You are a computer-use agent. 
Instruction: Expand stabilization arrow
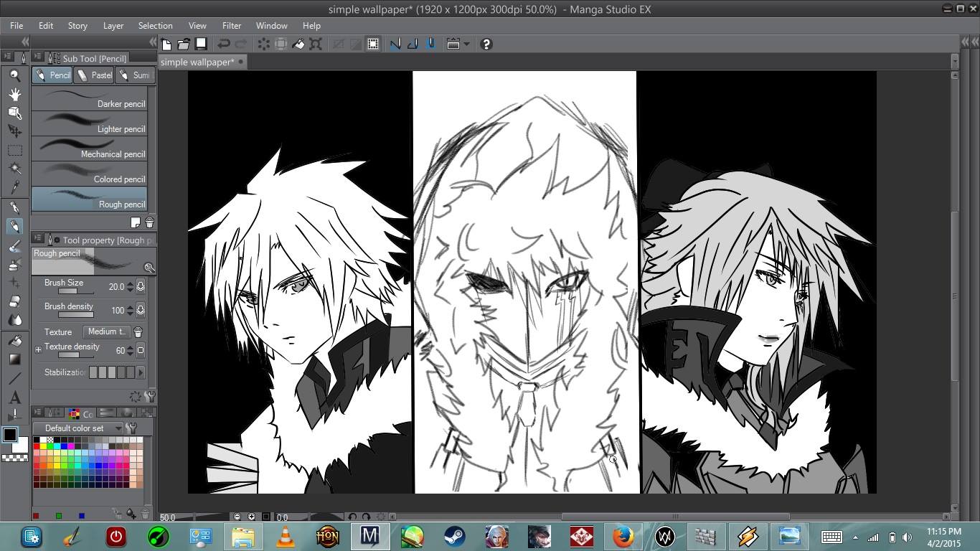click(x=141, y=372)
